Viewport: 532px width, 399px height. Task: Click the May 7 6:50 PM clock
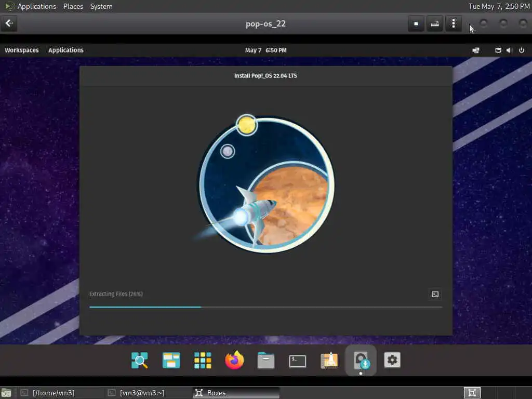tap(265, 50)
